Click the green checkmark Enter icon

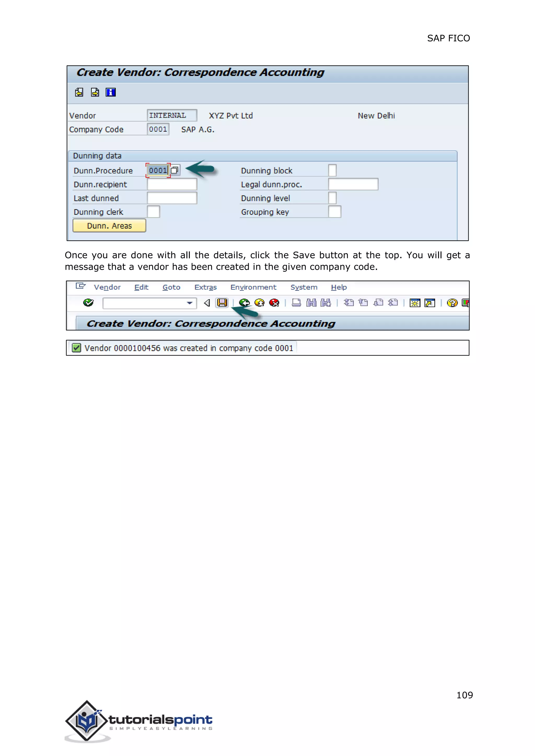(x=88, y=303)
